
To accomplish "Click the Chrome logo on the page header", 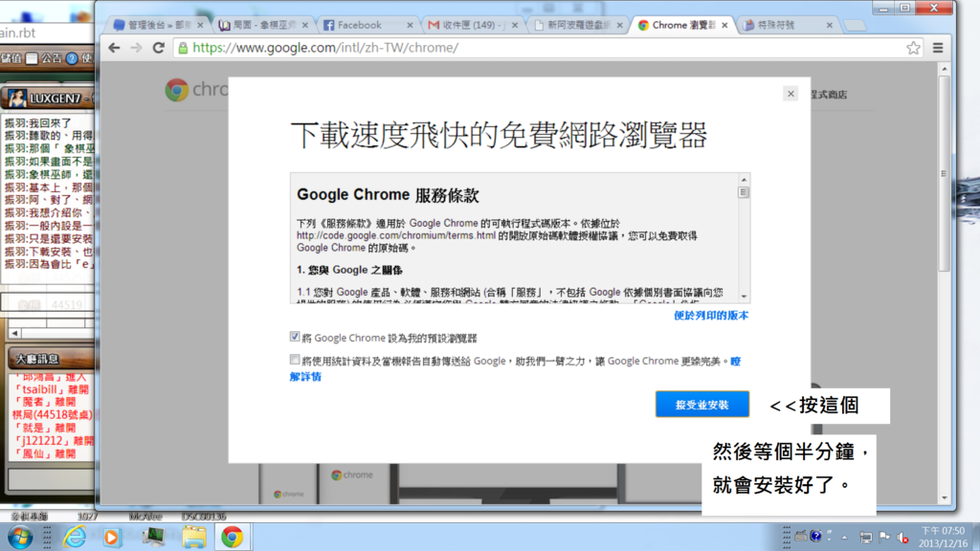I will 177,90.
